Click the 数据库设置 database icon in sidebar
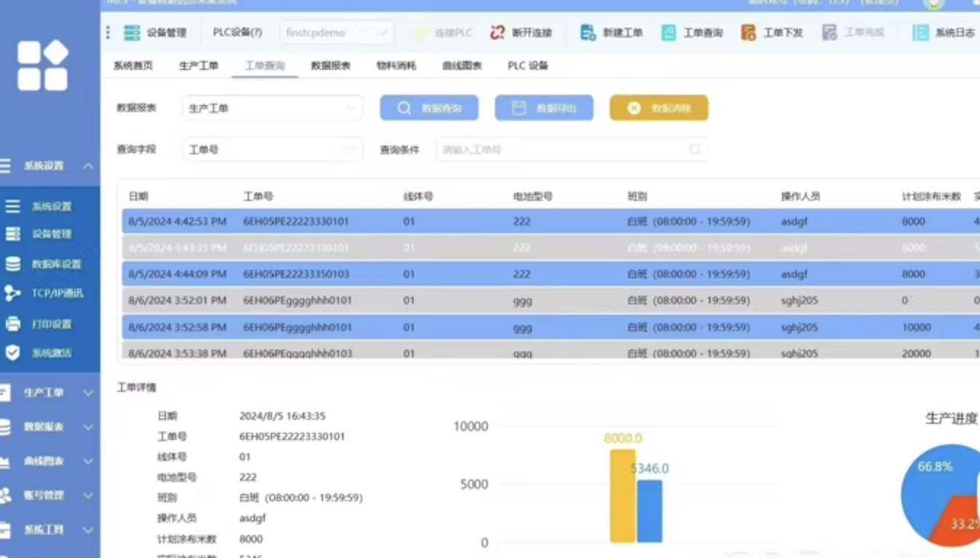980x558 pixels. coord(13,264)
